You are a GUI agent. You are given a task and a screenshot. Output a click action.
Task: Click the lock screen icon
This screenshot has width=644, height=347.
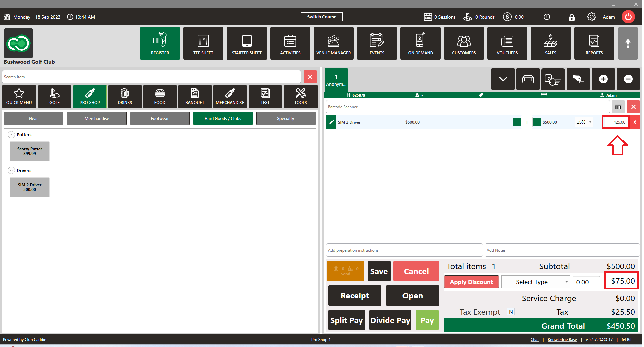(572, 17)
